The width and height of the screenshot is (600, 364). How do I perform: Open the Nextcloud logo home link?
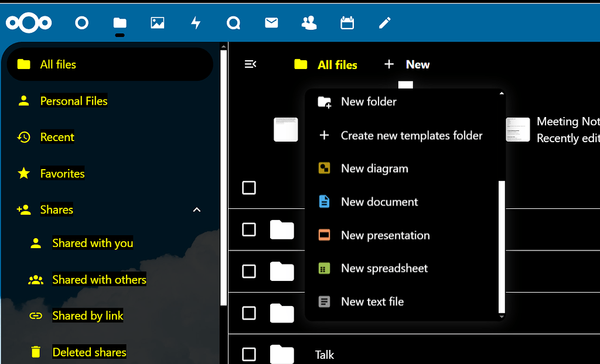[29, 23]
